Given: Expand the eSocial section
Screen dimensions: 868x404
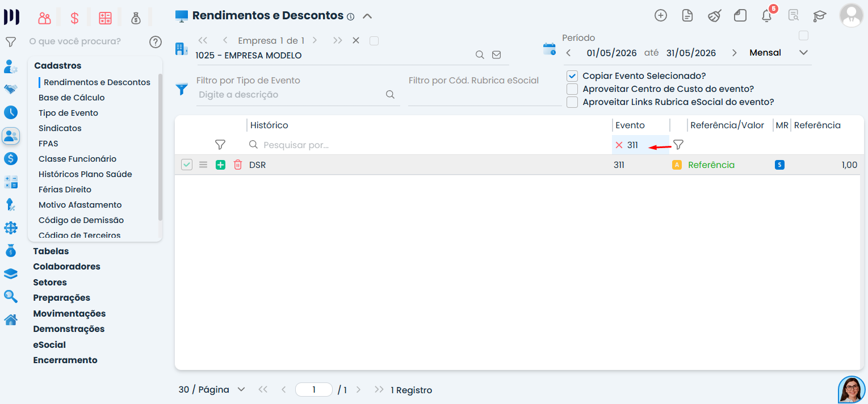Looking at the screenshot, I should (49, 345).
